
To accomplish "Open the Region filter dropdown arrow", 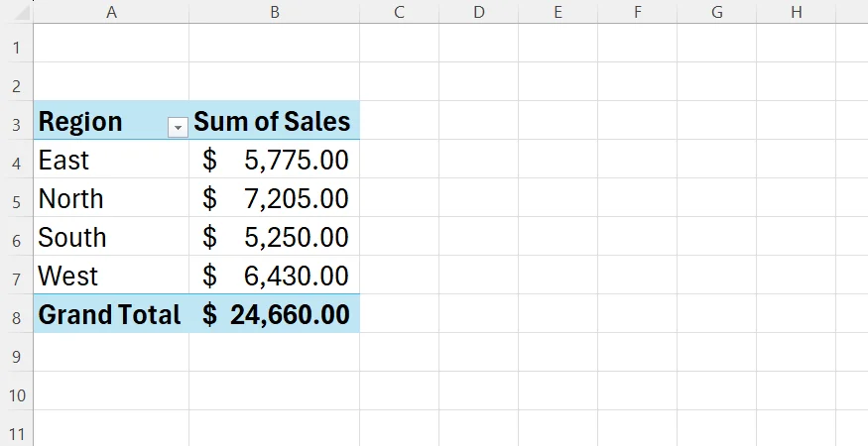I will 178,128.
